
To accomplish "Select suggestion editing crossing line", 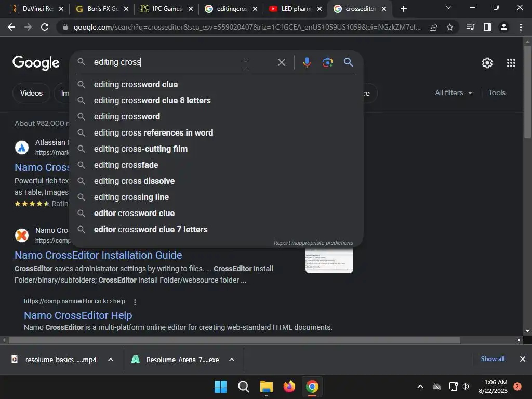I will click(x=217, y=197).
